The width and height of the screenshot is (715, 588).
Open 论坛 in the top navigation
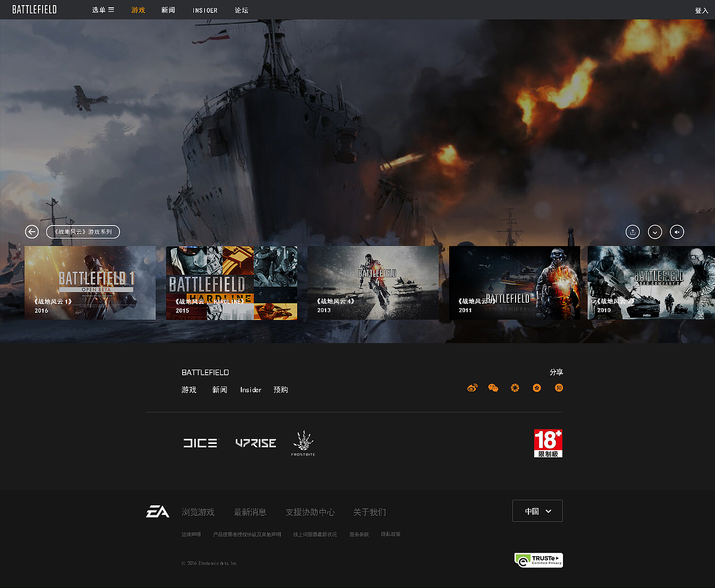click(241, 10)
